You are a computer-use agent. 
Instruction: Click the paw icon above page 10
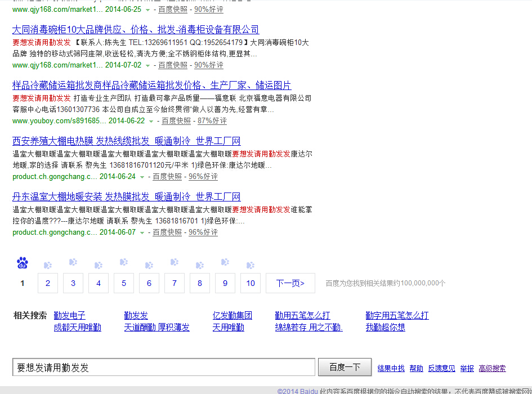tap(251, 265)
